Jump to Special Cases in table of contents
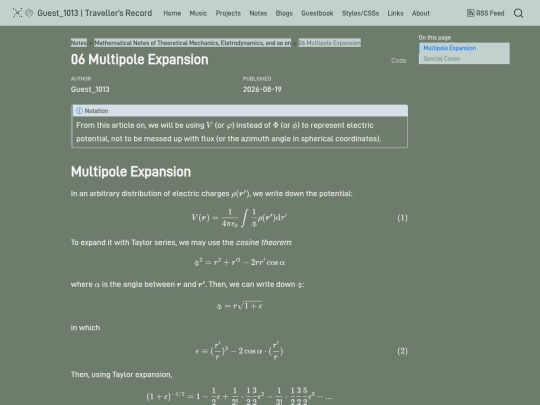 click(442, 59)
